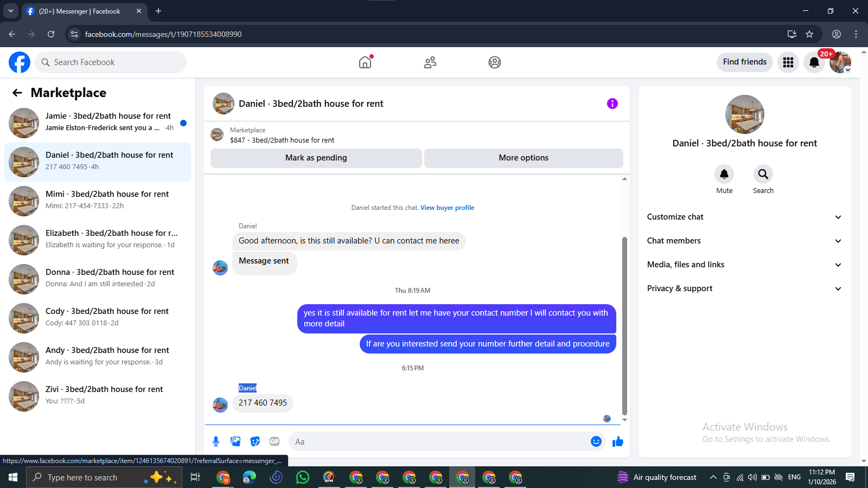Open the Chrome profile icon
The width and height of the screenshot is (868, 488).
pyautogui.click(x=837, y=34)
